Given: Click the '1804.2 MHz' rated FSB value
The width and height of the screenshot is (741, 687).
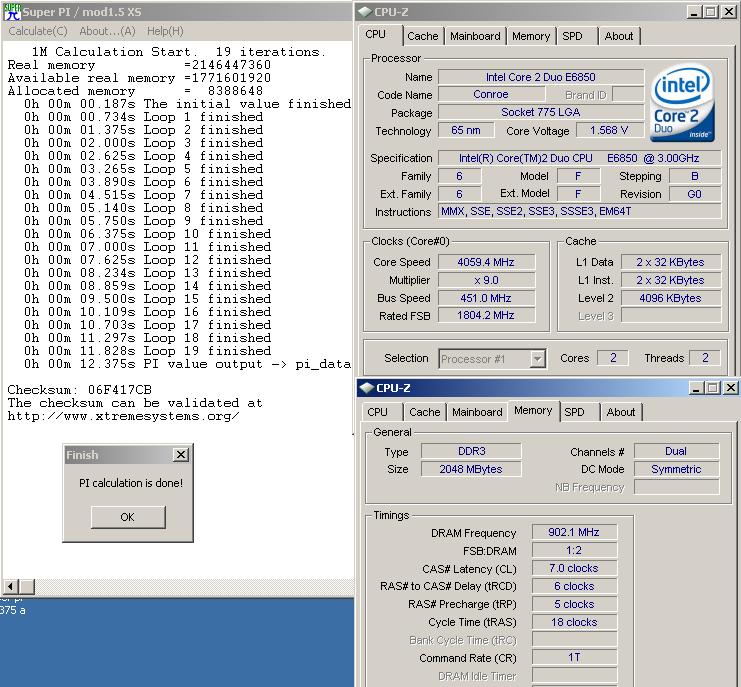Looking at the screenshot, I should (486, 316).
